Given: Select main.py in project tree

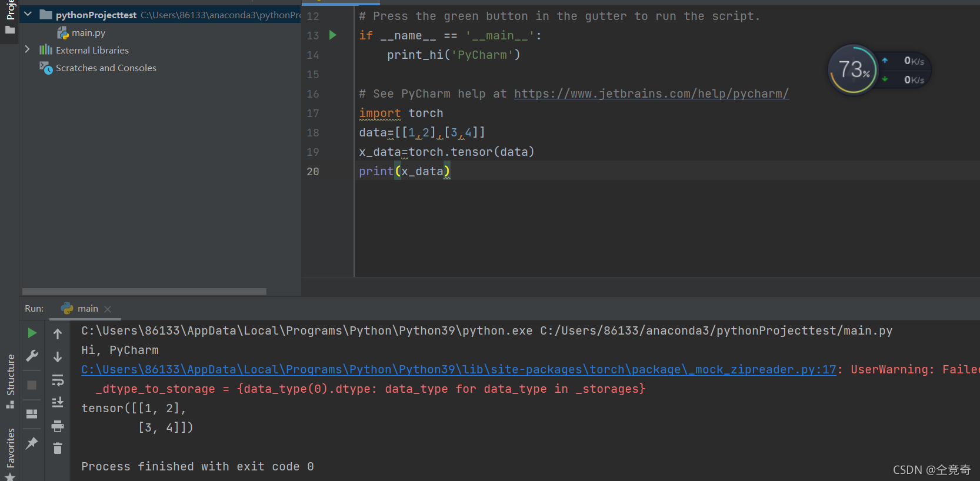Looking at the screenshot, I should (x=88, y=33).
